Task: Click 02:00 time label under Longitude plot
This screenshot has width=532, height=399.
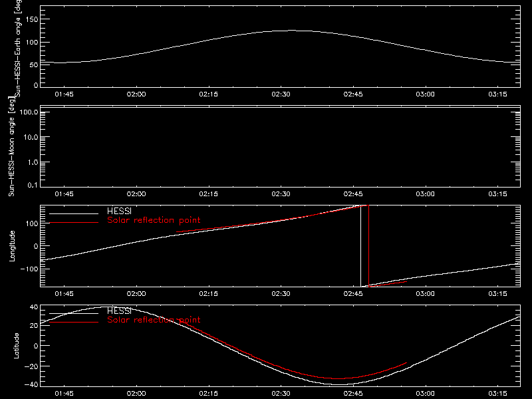Action: [x=136, y=294]
